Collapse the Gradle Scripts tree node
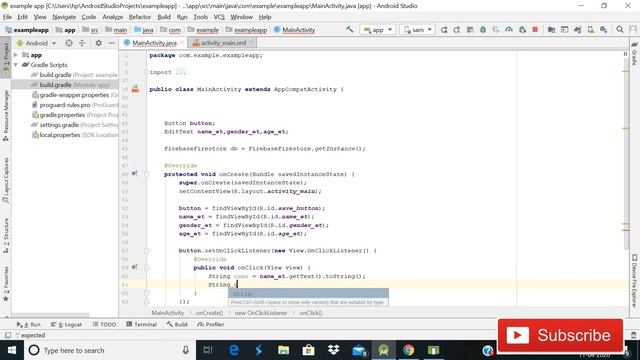The width and height of the screenshot is (640, 360). click(x=16, y=65)
